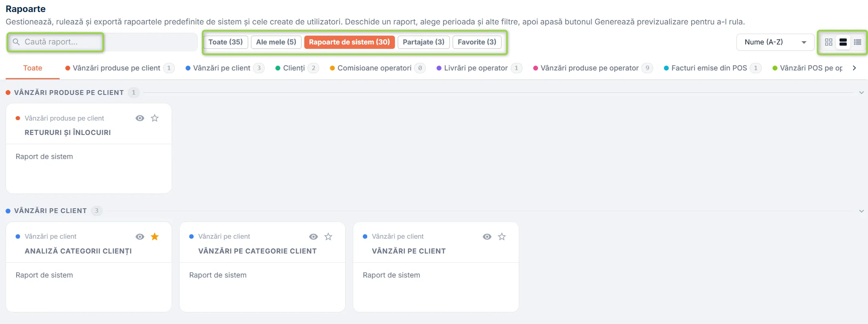Open the VÂNZĂRI PE CLIENT report card title
Screen dimensions: 868x324
pos(409,251)
